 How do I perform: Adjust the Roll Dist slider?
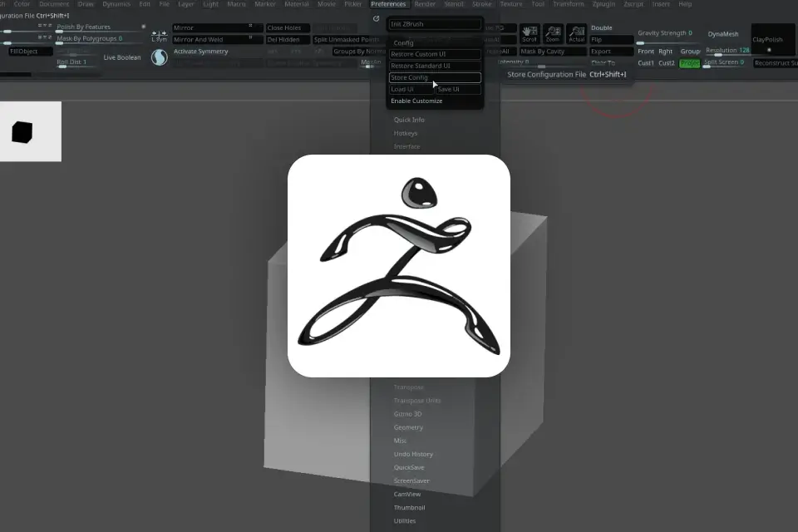click(76, 63)
